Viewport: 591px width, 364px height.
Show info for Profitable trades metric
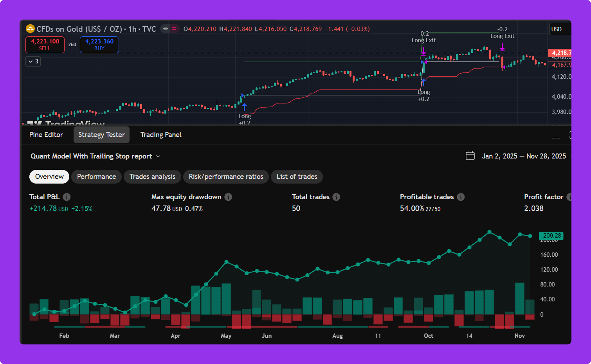tap(461, 197)
